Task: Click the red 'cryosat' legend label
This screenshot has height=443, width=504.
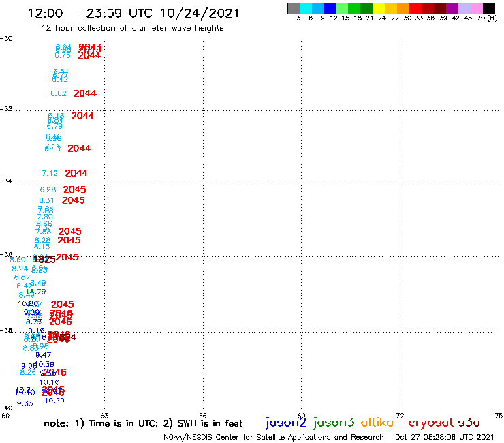Action: [431, 423]
